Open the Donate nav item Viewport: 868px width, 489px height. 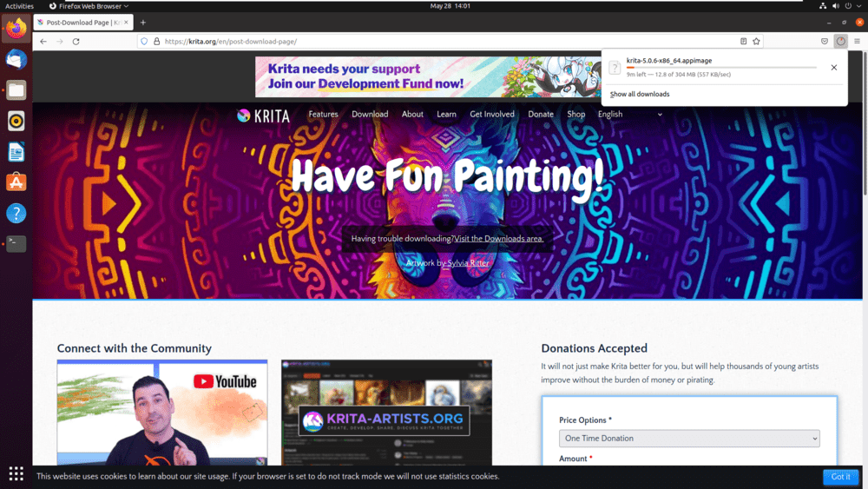(541, 114)
